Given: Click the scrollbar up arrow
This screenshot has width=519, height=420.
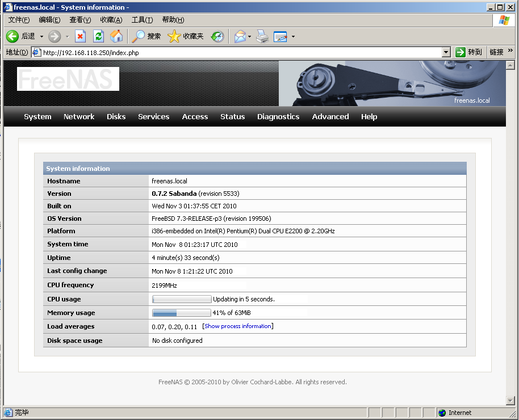Looking at the screenshot, I should (510, 65).
